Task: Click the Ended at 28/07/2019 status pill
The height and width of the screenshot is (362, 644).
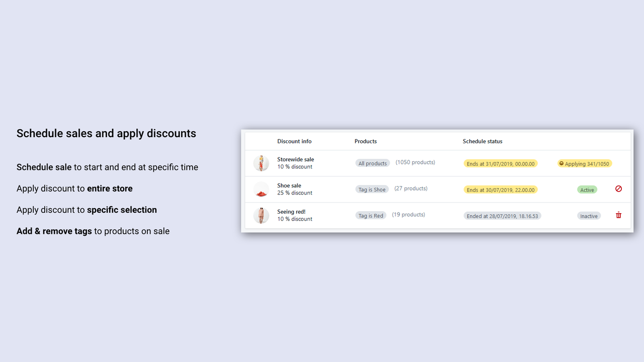Action: (x=502, y=216)
